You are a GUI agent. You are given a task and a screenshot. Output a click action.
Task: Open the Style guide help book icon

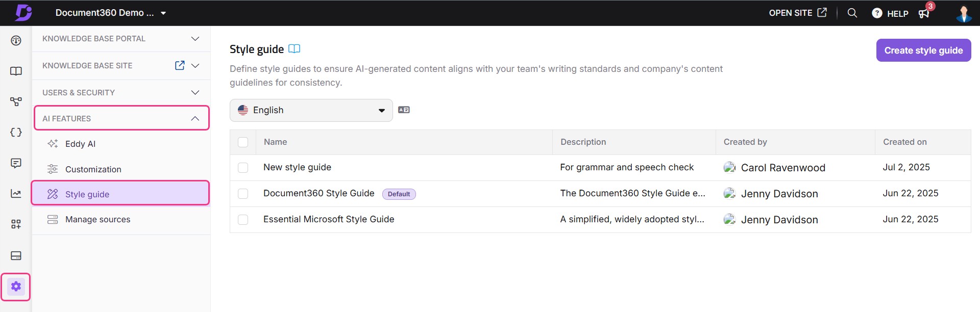click(x=294, y=49)
